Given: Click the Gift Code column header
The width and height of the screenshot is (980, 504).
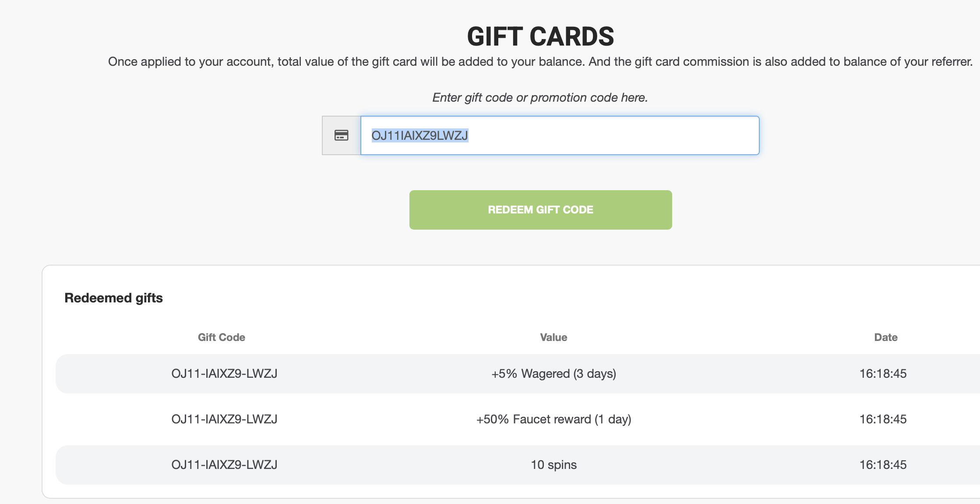Looking at the screenshot, I should coord(222,337).
